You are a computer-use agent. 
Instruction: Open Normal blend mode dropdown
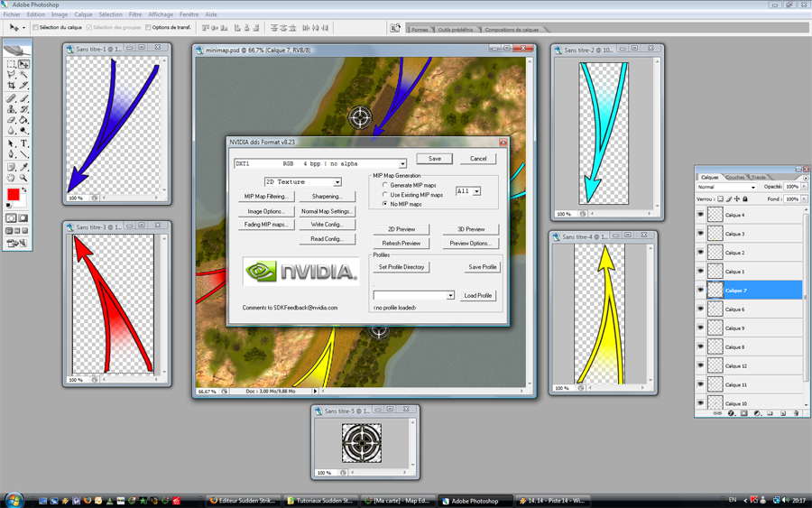coord(726,187)
